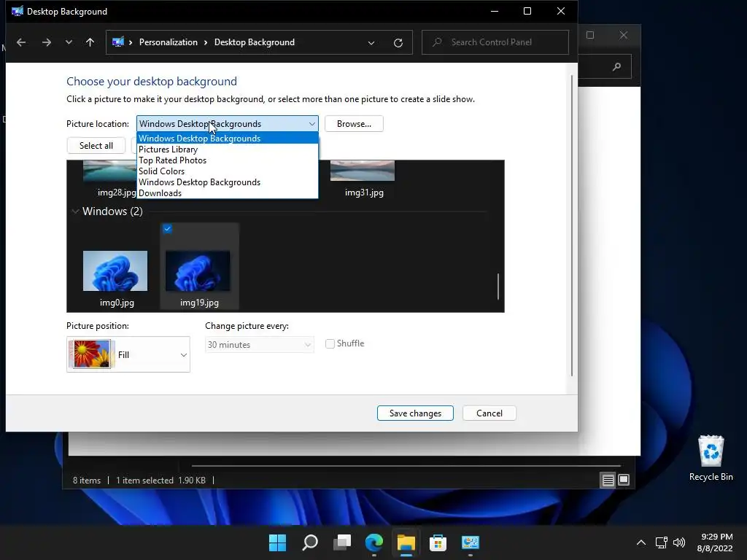Select img28.jpg thumbnail

coord(110,171)
